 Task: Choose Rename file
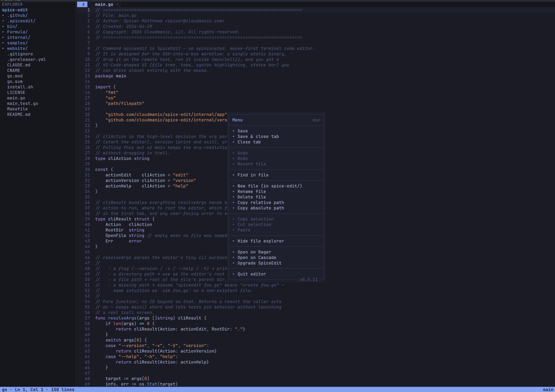(252, 192)
